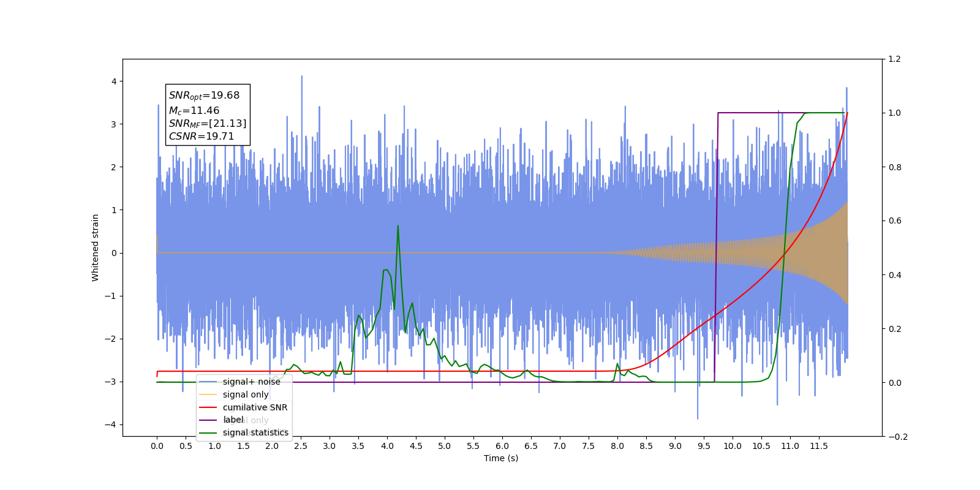Click x-axis tick label 4.0
The image size is (980, 490).
point(387,446)
